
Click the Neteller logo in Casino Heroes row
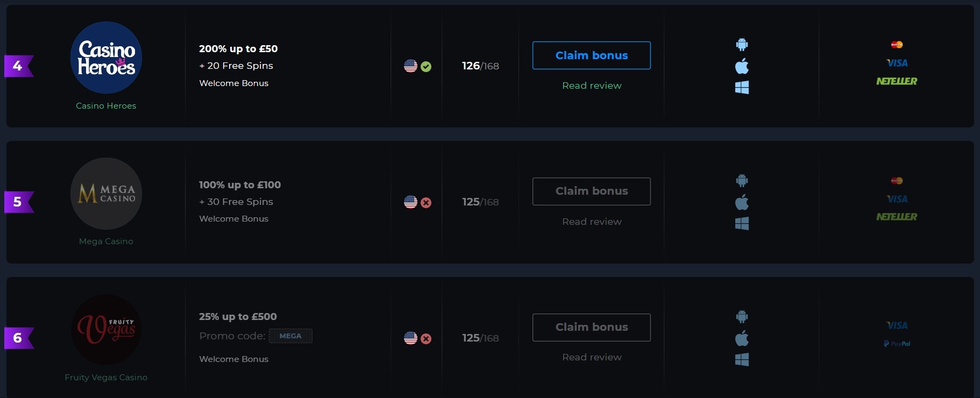pos(897,81)
